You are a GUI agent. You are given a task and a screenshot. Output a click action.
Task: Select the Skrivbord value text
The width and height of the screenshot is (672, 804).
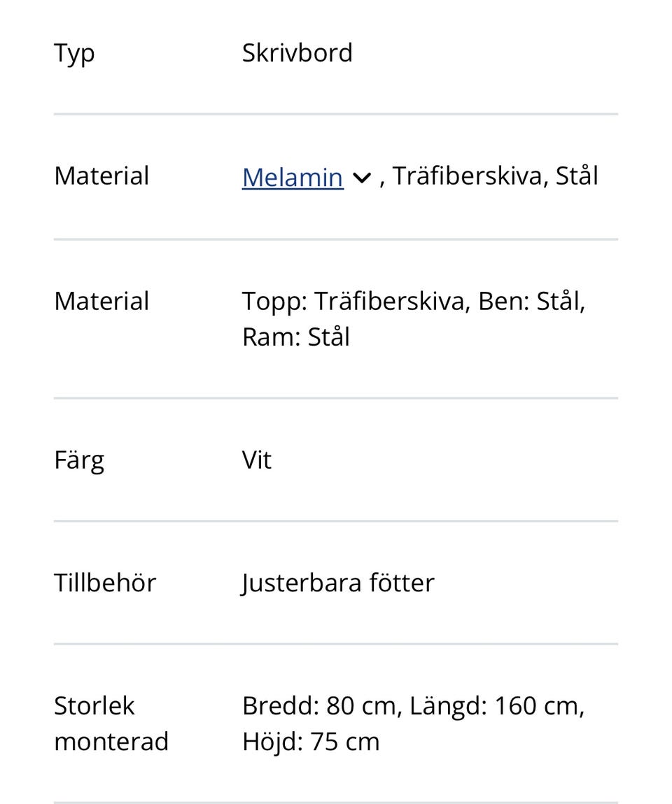click(297, 52)
